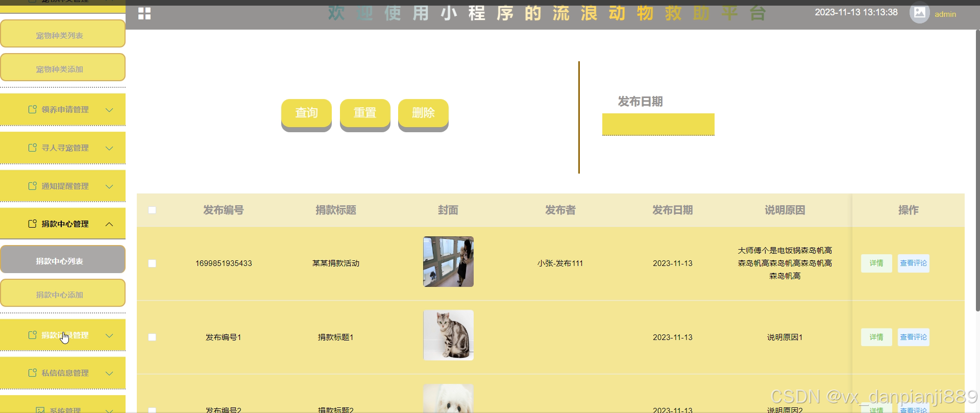Click the 发布者 column header
This screenshot has height=413, width=980.
tap(560, 210)
